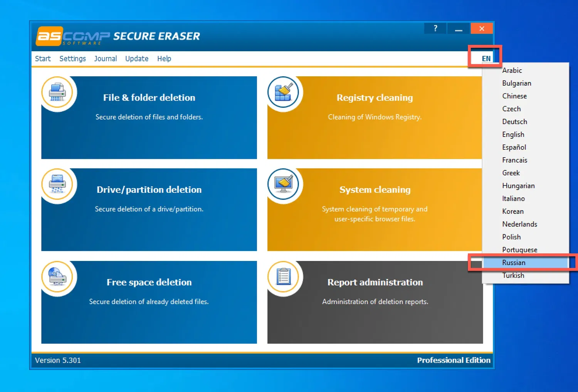Click the File & folder deletion shredder icon
The height and width of the screenshot is (392, 578).
[x=58, y=92]
